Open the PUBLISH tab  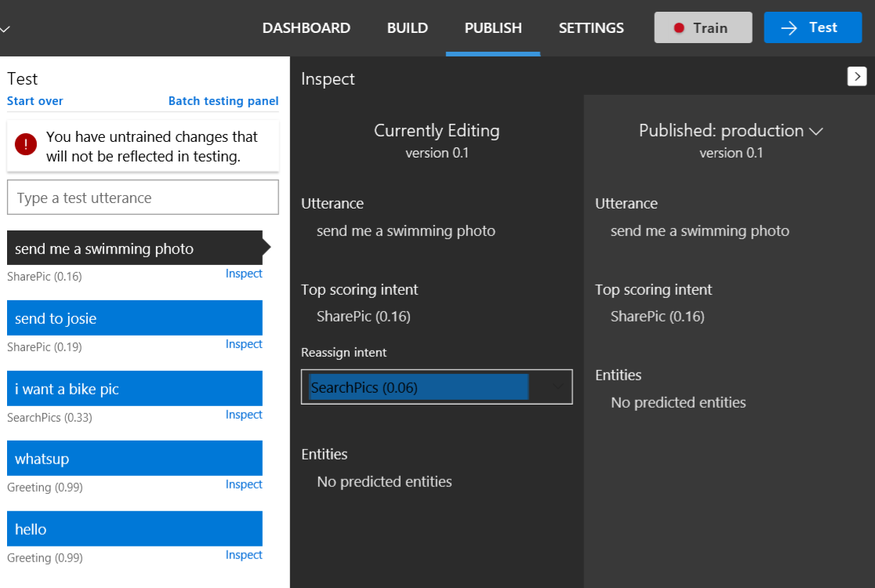(x=493, y=28)
